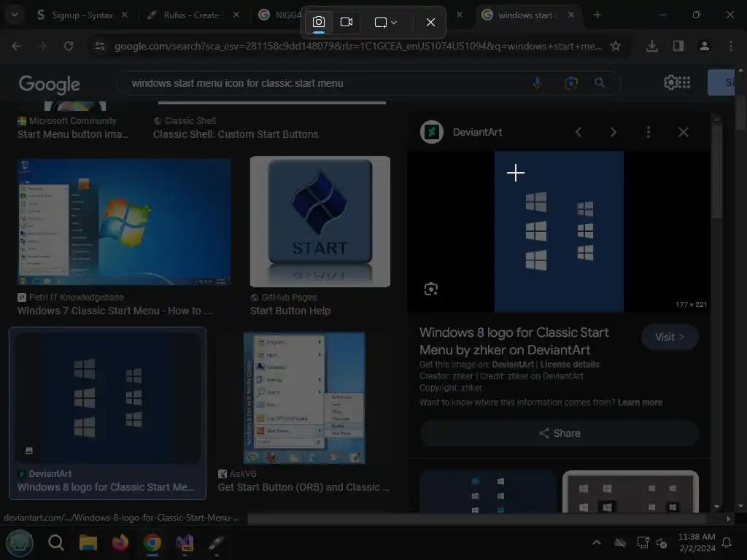Switch to video record mode in snipping bar
Screen dimensions: 747x560
coord(347,23)
